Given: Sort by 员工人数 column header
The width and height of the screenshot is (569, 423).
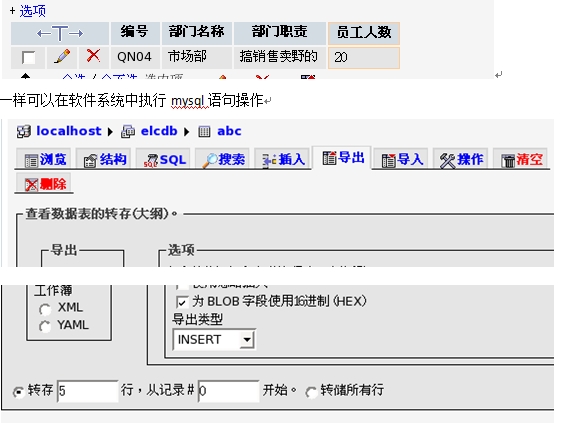Looking at the screenshot, I should tap(364, 32).
